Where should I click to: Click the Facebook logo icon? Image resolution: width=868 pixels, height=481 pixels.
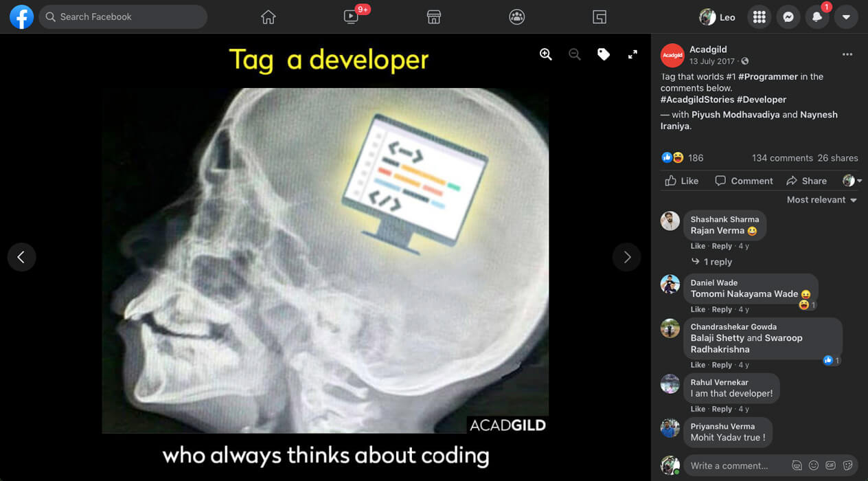(21, 17)
